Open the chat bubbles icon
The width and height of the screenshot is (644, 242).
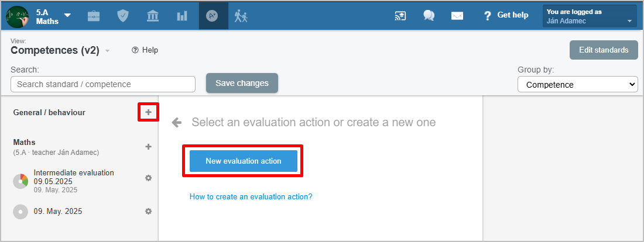(x=429, y=16)
